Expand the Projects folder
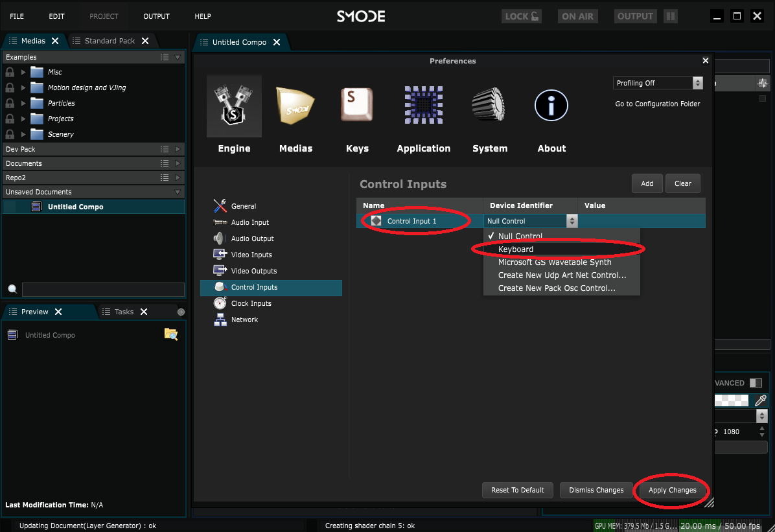The image size is (775, 532). coord(23,119)
